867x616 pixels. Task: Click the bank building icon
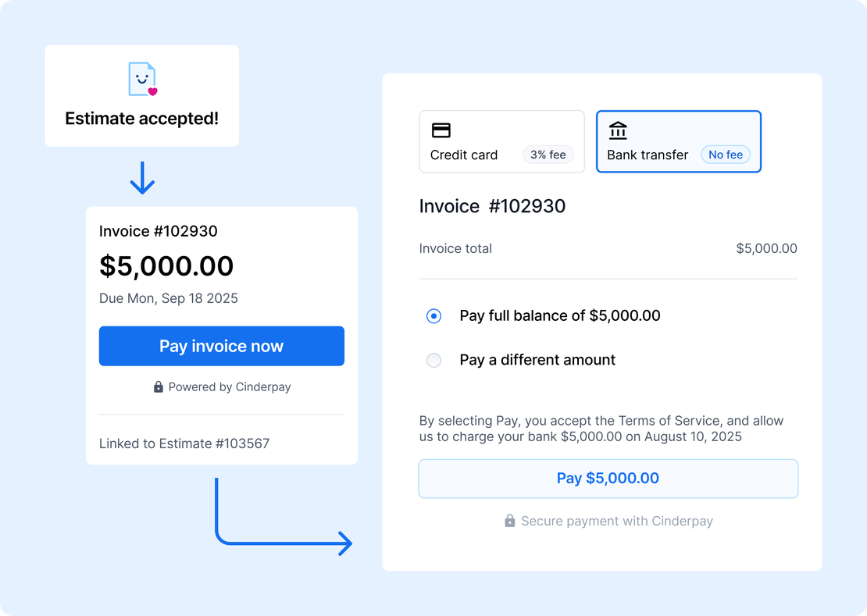click(618, 130)
